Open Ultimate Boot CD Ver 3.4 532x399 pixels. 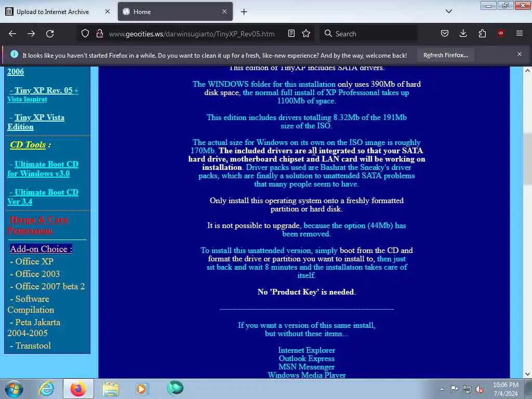coord(43,197)
